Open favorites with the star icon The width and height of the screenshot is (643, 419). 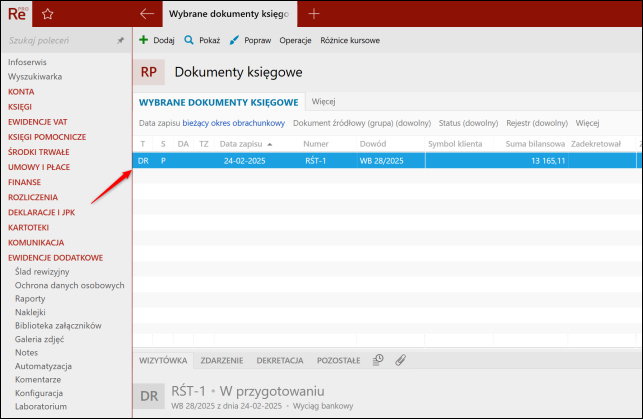[48, 14]
